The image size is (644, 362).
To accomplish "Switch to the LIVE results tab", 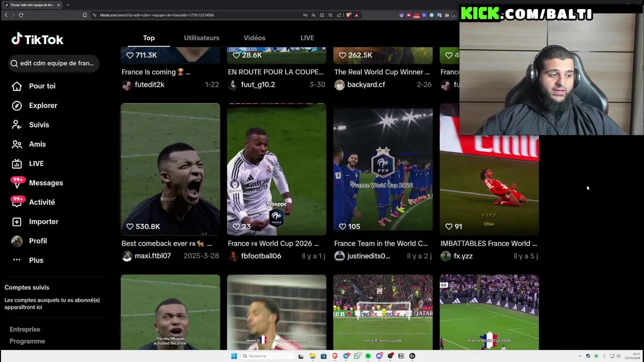I will click(x=307, y=38).
